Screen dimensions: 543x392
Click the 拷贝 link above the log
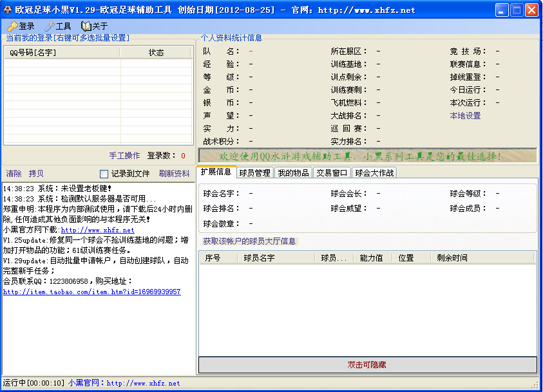pyautogui.click(x=36, y=174)
